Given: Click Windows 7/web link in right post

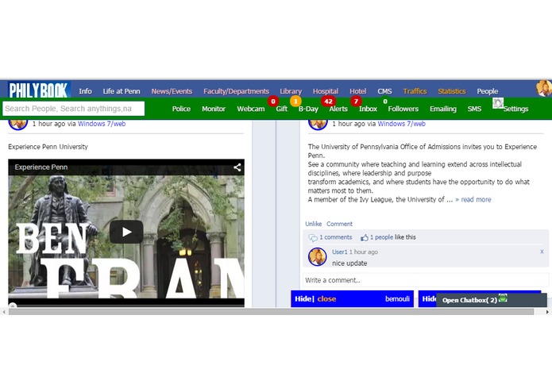Looking at the screenshot, I should pyautogui.click(x=402, y=124).
